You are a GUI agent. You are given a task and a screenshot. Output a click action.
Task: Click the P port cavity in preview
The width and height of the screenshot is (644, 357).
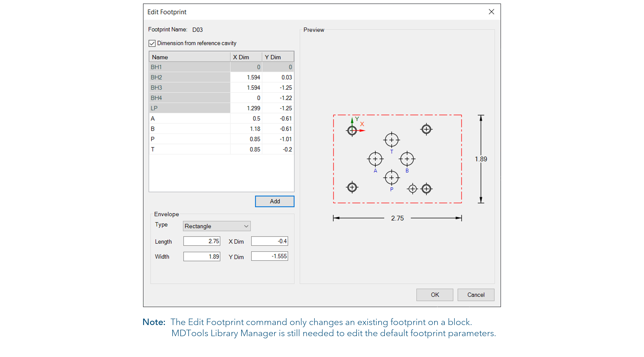point(391,178)
